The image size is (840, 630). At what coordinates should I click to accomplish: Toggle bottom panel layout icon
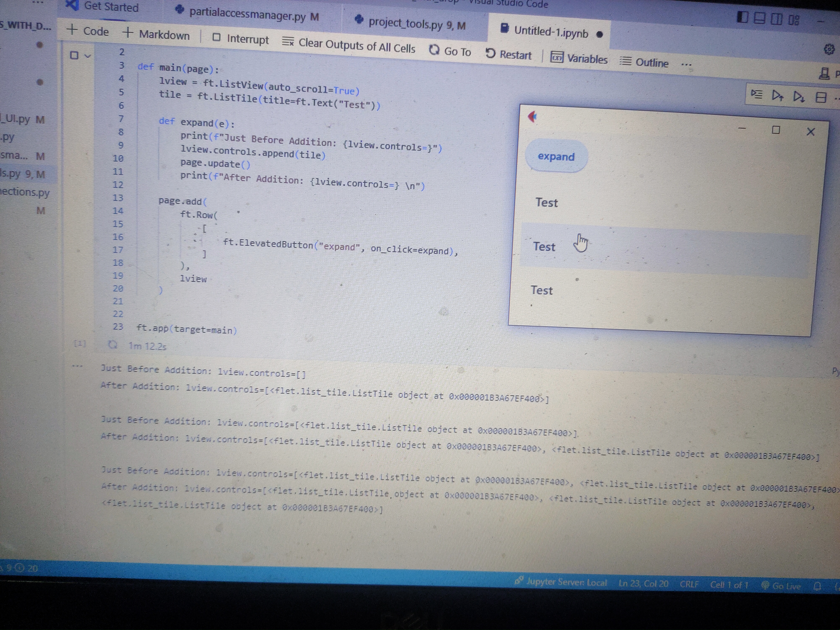[760, 18]
